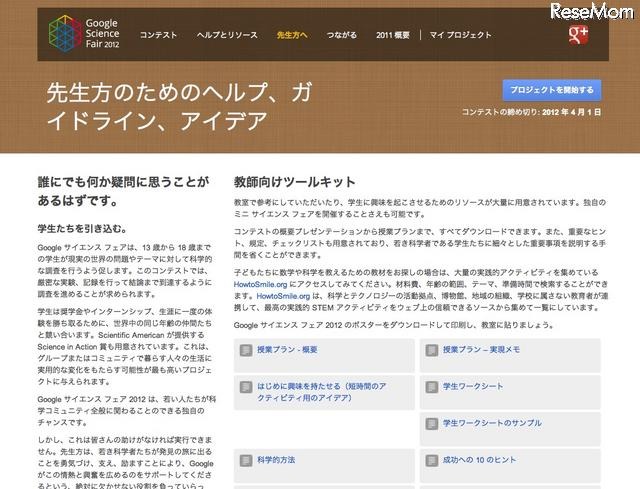The height and width of the screenshot is (489, 640).
Task: Open the 授業プラン – 実現メモ link
Action: click(482, 349)
